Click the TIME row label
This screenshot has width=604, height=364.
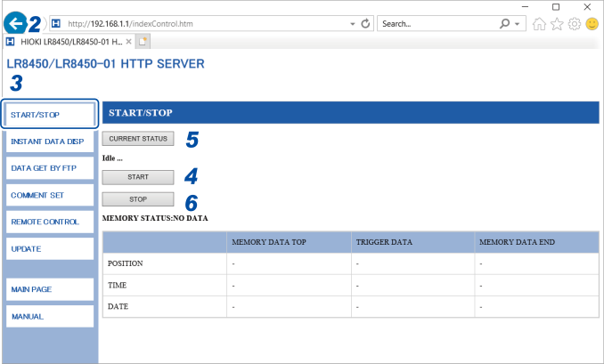[117, 285]
